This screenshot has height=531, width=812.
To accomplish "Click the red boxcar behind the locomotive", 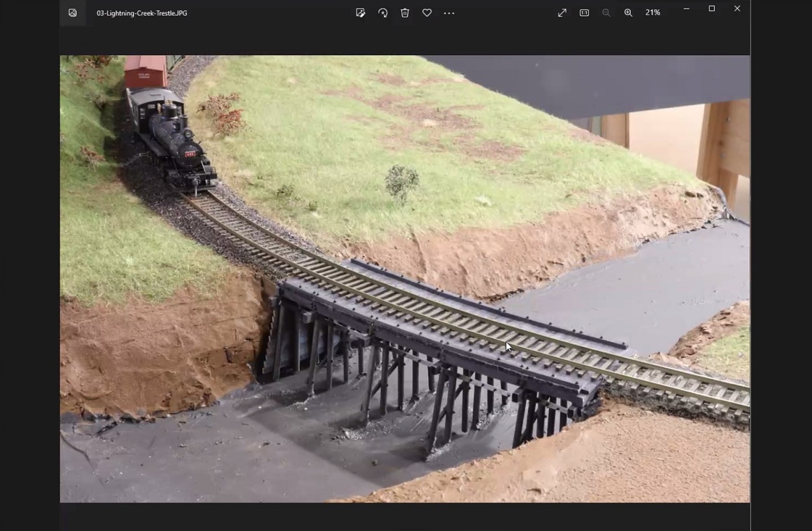I will click(x=145, y=71).
